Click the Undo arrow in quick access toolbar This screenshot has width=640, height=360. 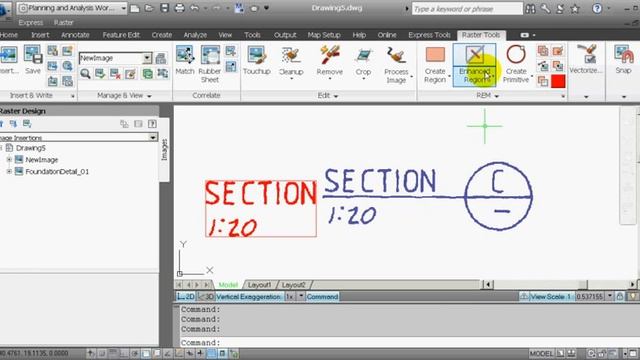click(x=194, y=8)
